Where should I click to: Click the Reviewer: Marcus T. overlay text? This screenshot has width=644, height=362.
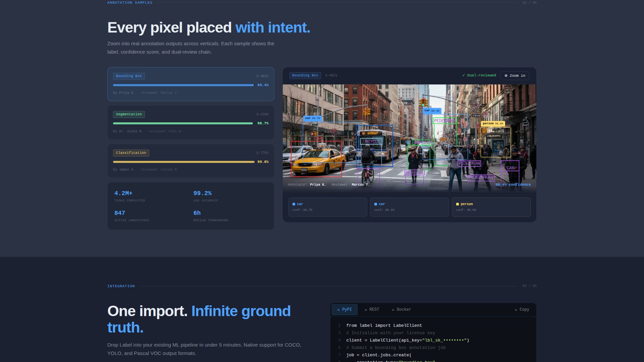point(350,185)
